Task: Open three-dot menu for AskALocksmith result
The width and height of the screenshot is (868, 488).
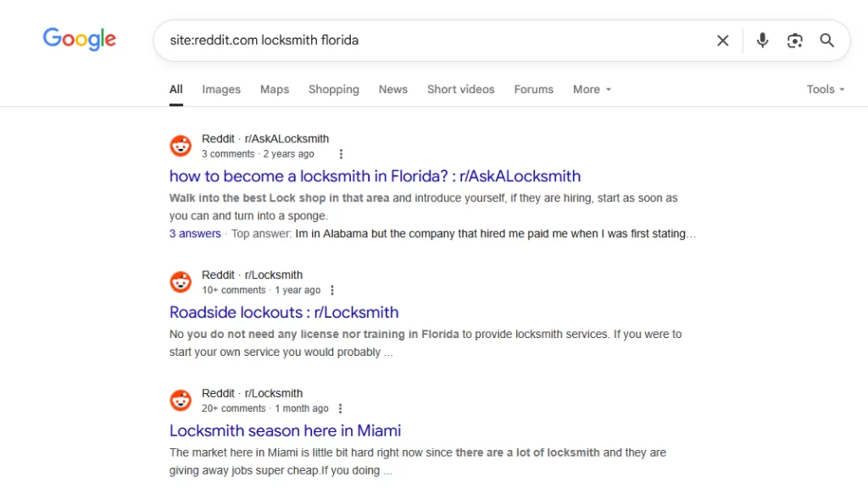Action: click(x=341, y=154)
